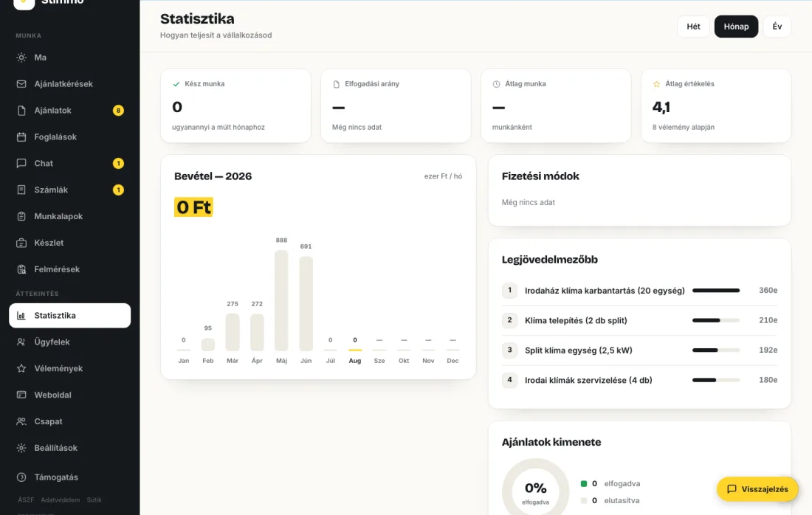Click the grey elutasítva legend swatch
The image size is (812, 515).
pos(584,500)
